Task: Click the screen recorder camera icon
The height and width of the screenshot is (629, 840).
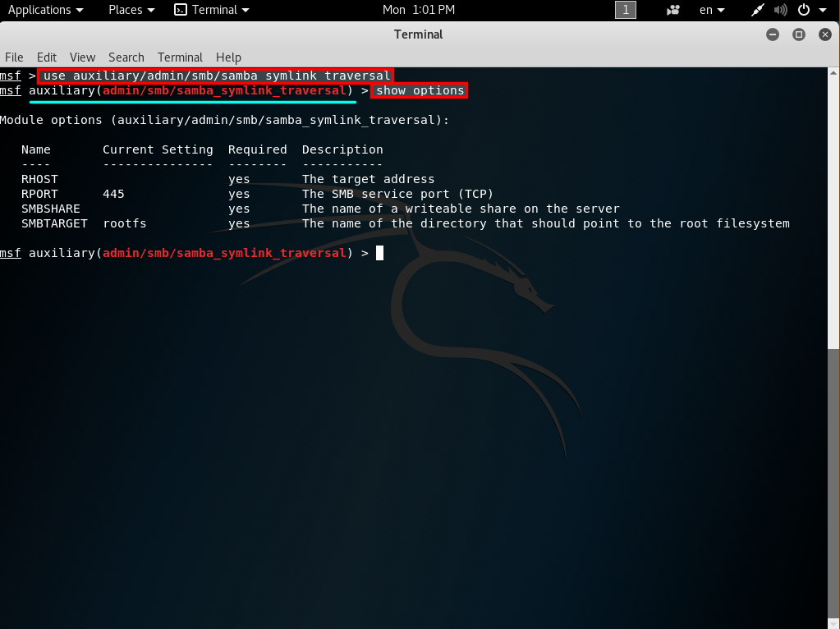Action: tap(673, 10)
